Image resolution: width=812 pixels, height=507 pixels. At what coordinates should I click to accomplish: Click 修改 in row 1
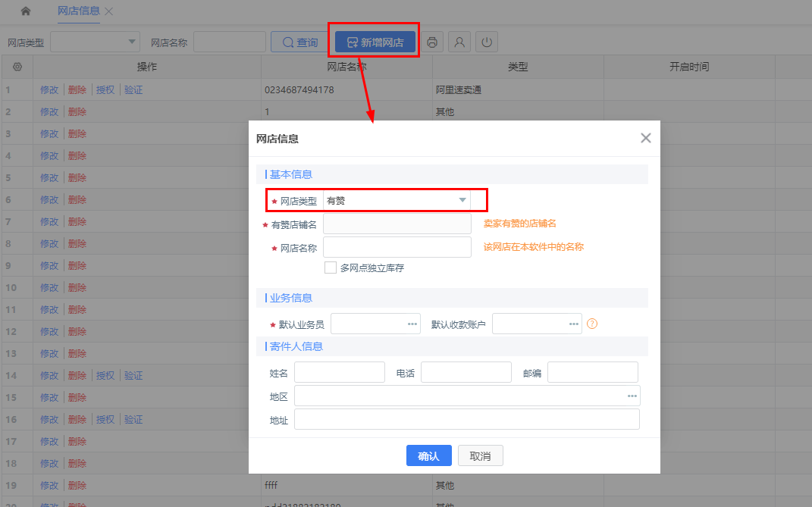click(x=49, y=89)
